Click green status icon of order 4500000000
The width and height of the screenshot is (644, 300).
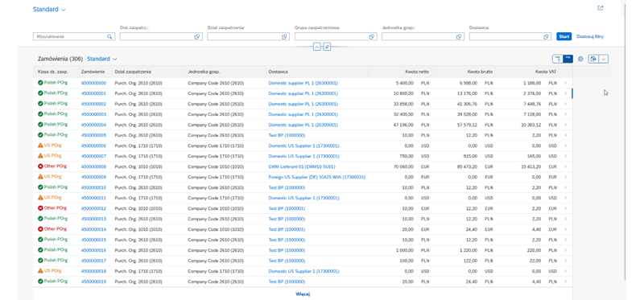click(x=40, y=83)
